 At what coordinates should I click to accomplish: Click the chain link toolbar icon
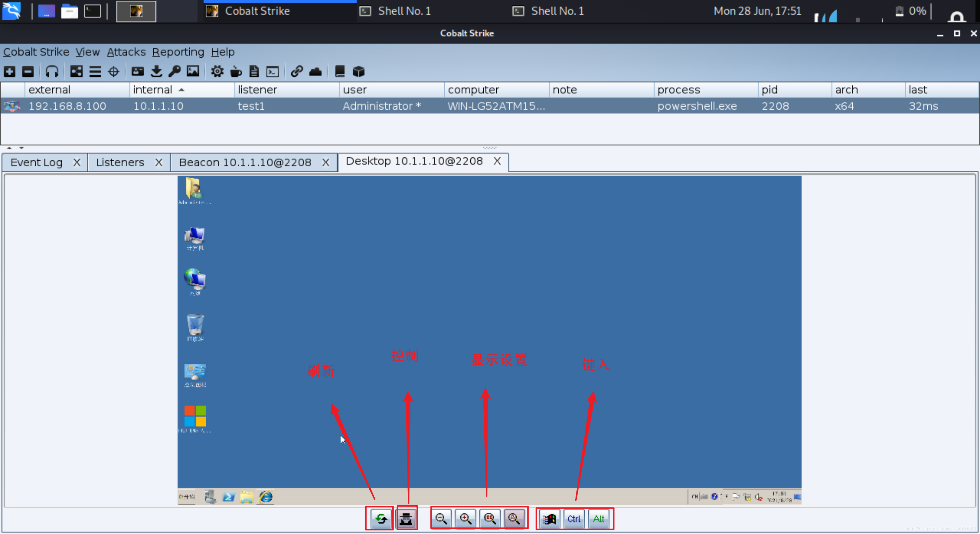[x=296, y=71]
